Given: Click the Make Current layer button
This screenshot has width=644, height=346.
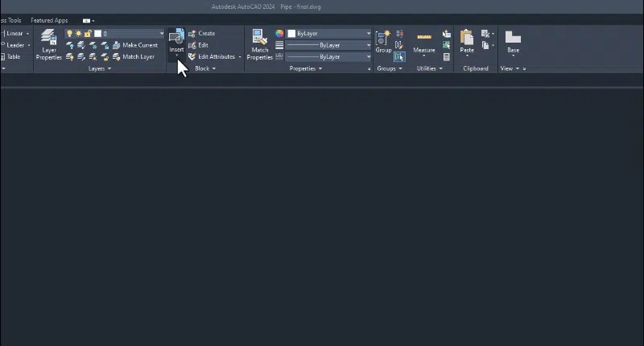Looking at the screenshot, I should click(x=135, y=45).
